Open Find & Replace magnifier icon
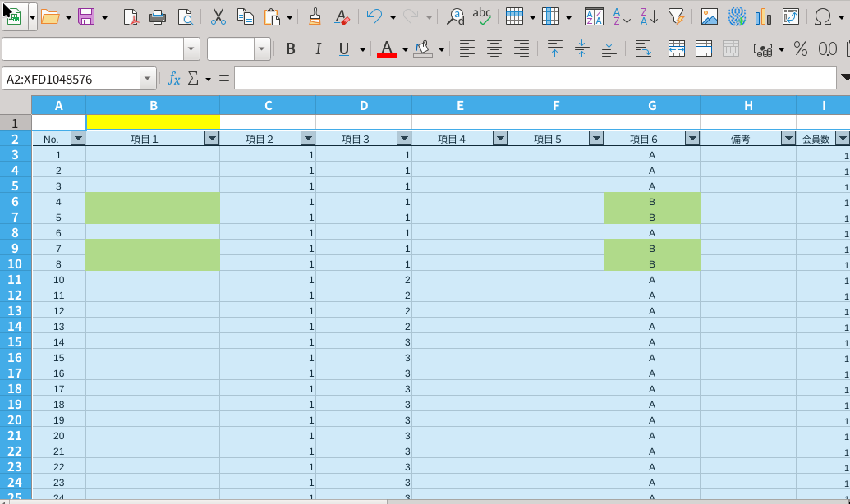 coord(455,16)
